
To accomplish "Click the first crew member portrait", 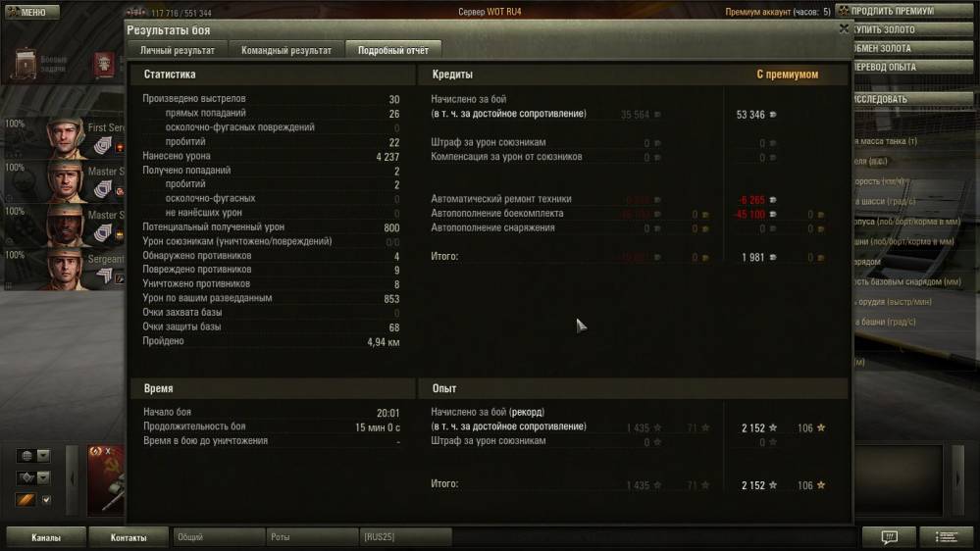I will tap(67, 137).
